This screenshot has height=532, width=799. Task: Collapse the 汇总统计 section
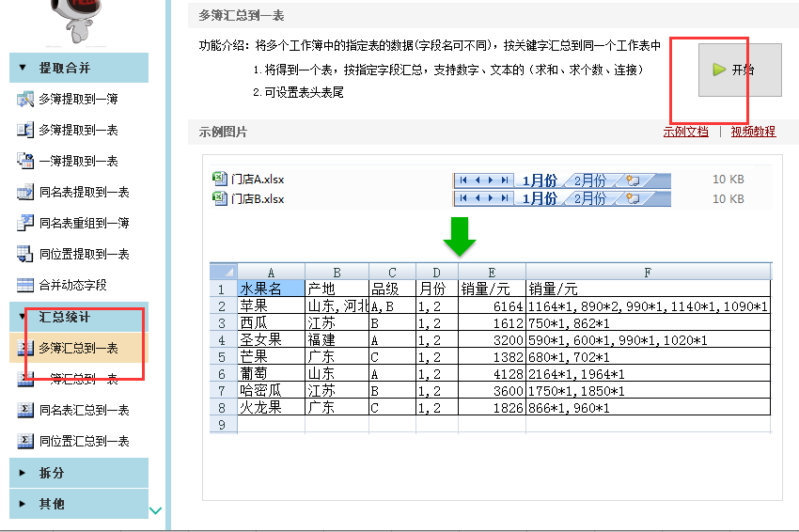coord(23,317)
